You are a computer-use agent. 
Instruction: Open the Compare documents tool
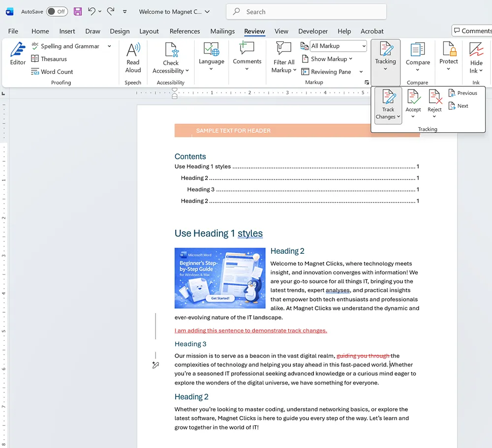click(x=418, y=57)
